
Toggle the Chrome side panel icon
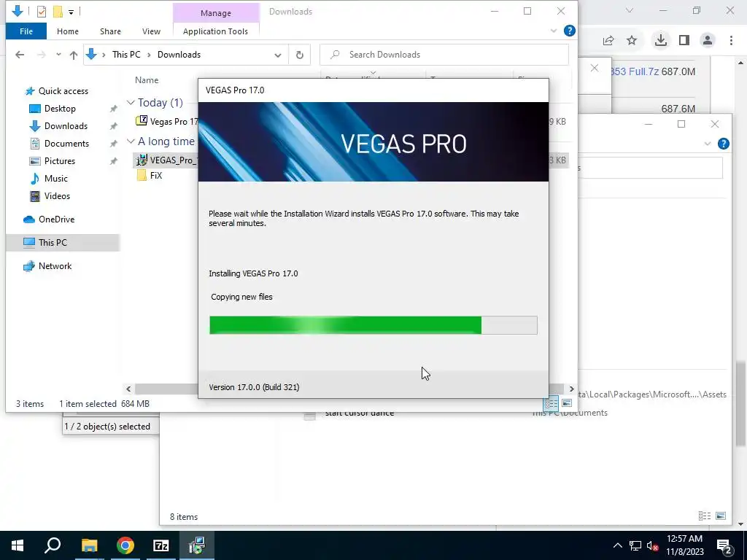[684, 41]
